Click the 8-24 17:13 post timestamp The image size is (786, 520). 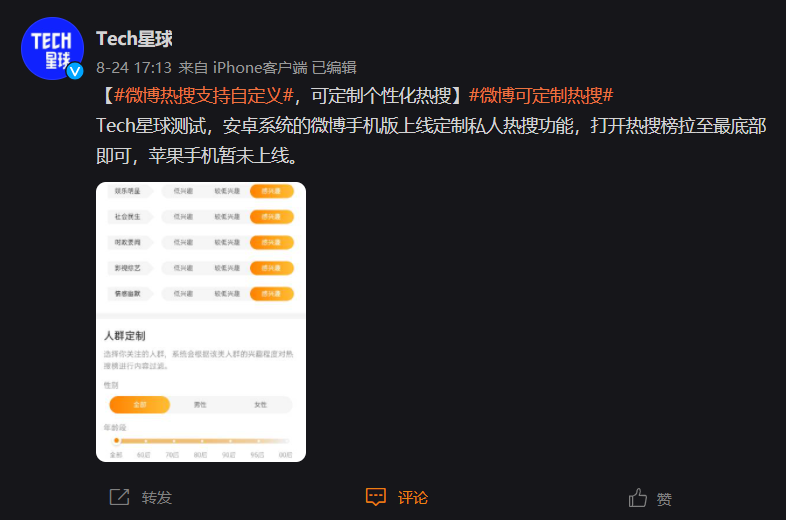134,68
